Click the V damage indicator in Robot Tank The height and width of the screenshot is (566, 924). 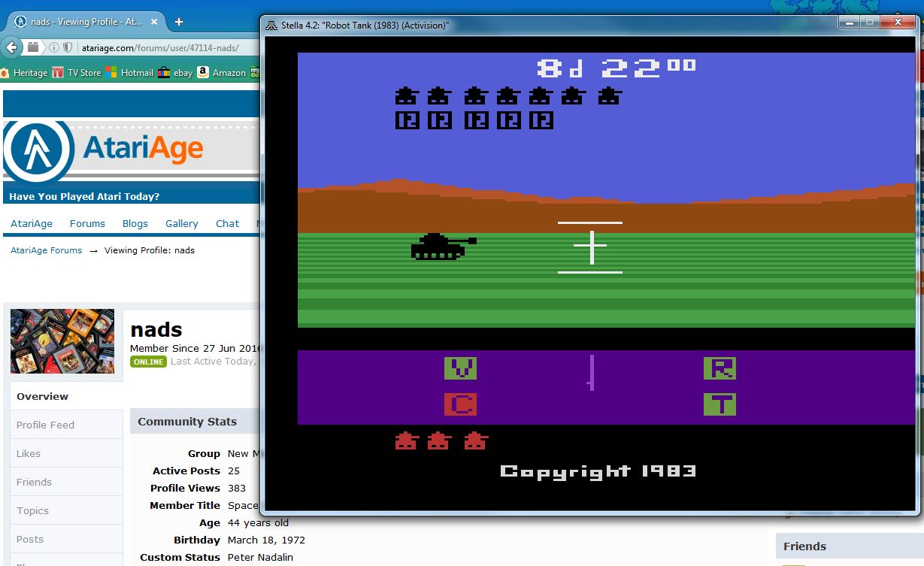click(x=460, y=368)
